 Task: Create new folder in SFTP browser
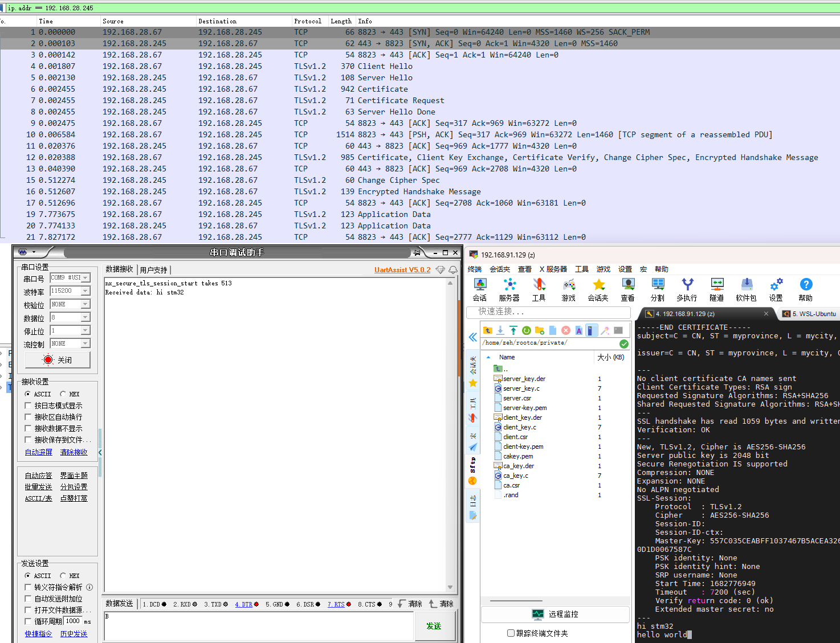pos(540,330)
